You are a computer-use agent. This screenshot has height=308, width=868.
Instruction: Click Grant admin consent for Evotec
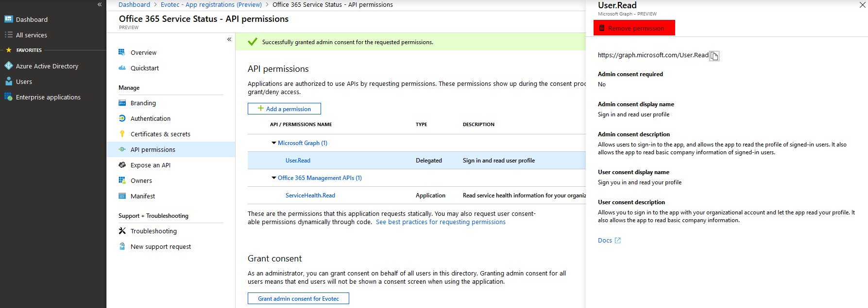[x=298, y=298]
